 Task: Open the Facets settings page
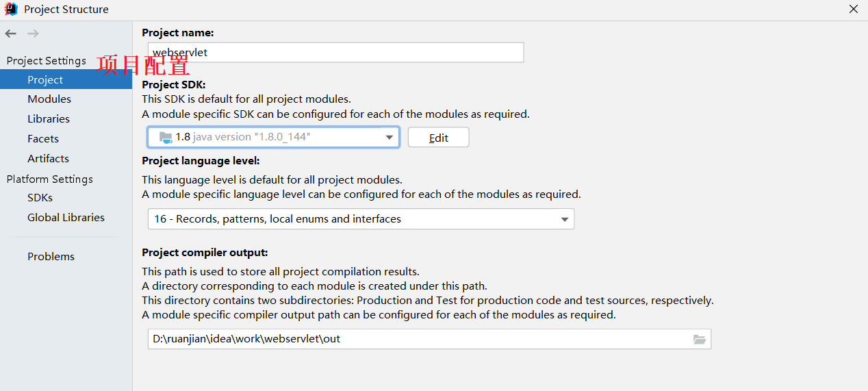[43, 139]
